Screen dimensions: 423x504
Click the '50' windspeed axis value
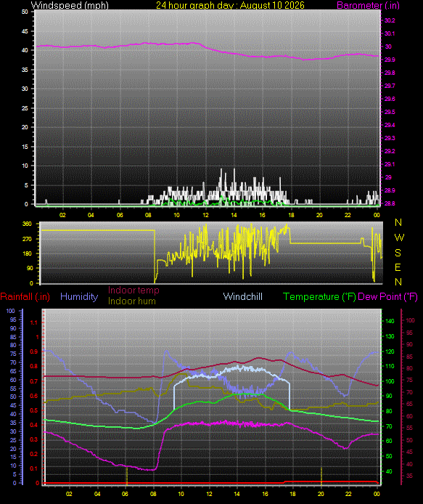(25, 12)
